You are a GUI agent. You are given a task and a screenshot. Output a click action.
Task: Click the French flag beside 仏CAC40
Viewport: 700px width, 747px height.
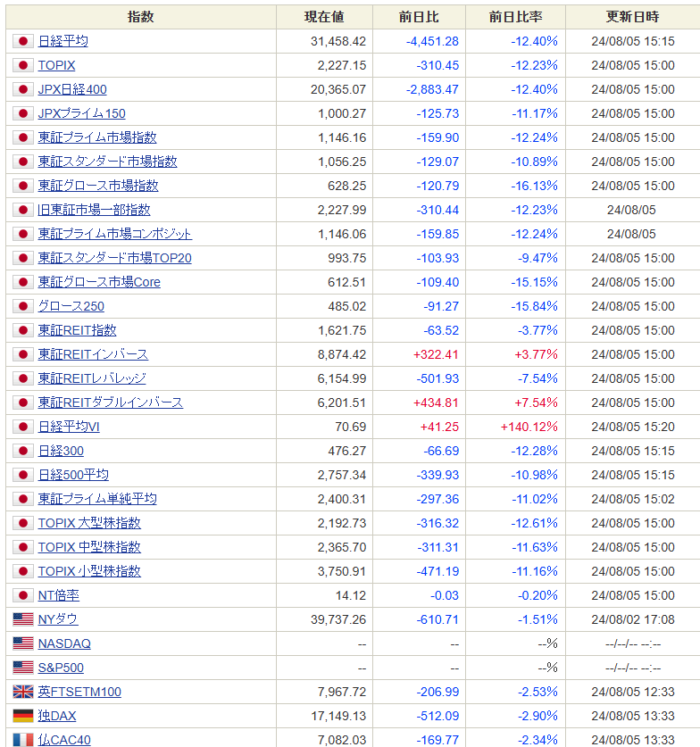(x=23, y=740)
